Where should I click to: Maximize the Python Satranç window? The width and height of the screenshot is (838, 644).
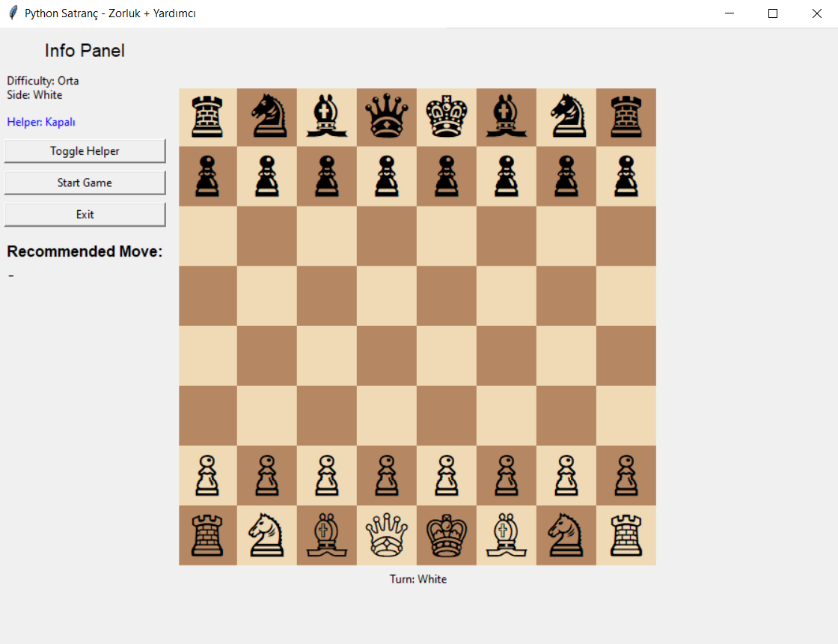coord(773,13)
